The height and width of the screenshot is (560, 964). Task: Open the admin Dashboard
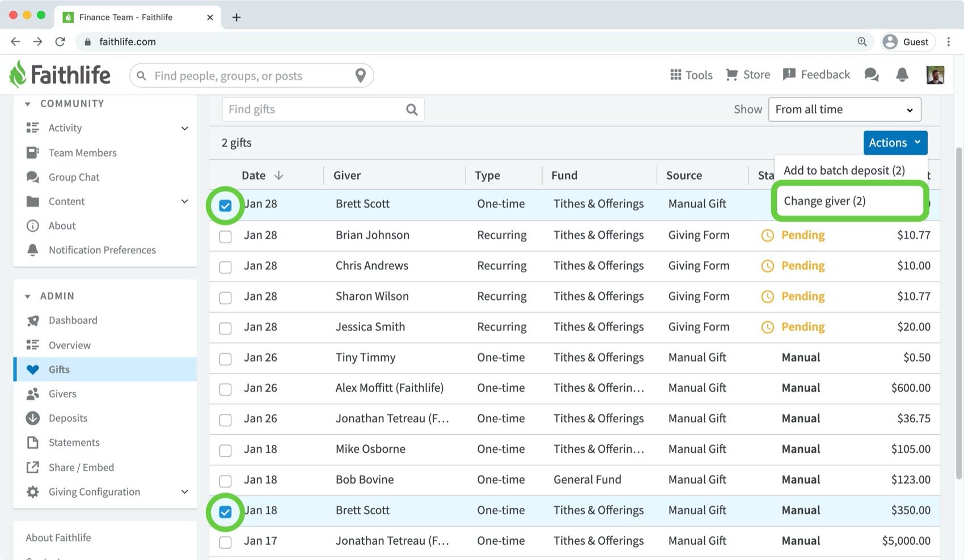point(73,320)
